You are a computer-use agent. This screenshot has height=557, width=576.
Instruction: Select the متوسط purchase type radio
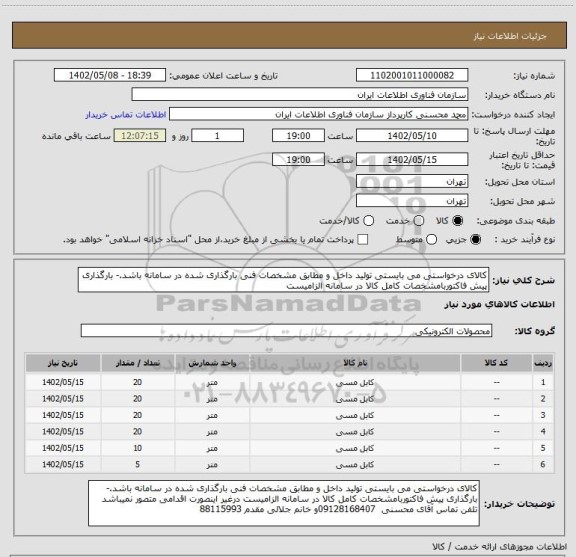[x=431, y=240]
